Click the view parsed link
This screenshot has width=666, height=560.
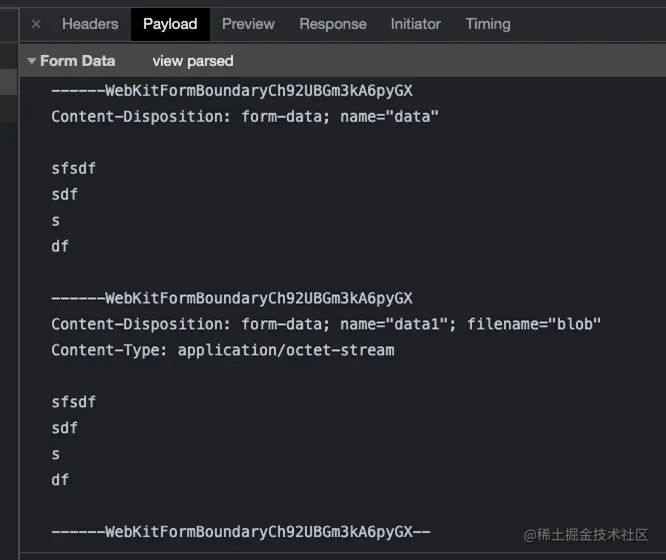click(193, 61)
